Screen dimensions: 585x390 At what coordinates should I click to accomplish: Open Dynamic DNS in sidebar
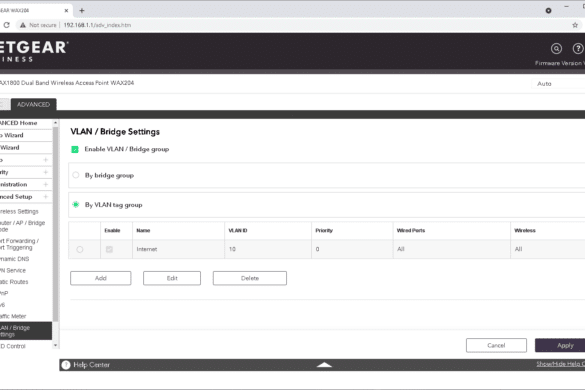point(15,259)
